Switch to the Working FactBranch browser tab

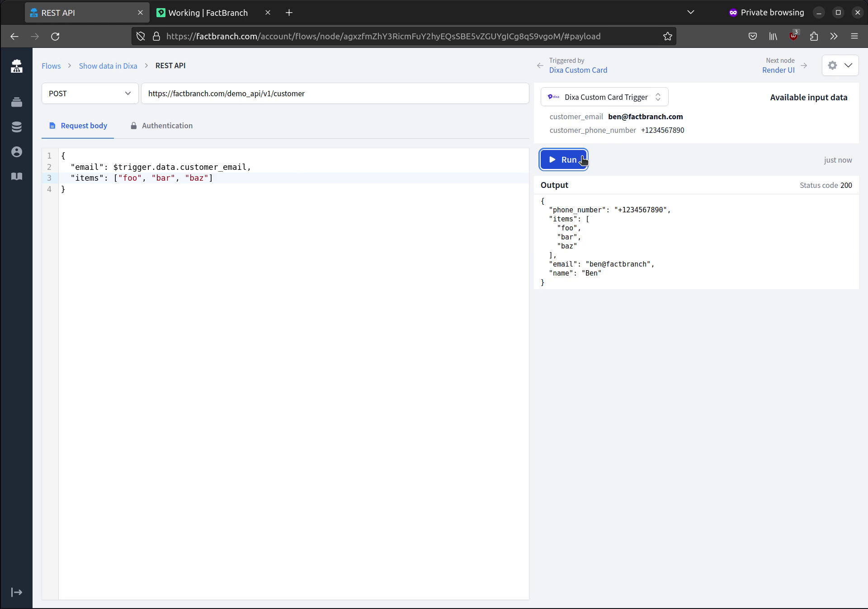pyautogui.click(x=208, y=13)
